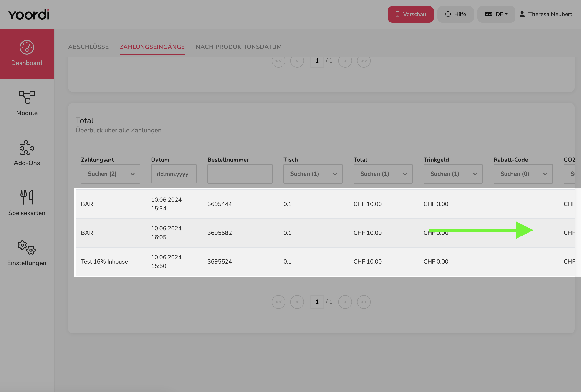Open the Einstellungen gears icon
Image resolution: width=581 pixels, height=392 pixels.
[27, 247]
